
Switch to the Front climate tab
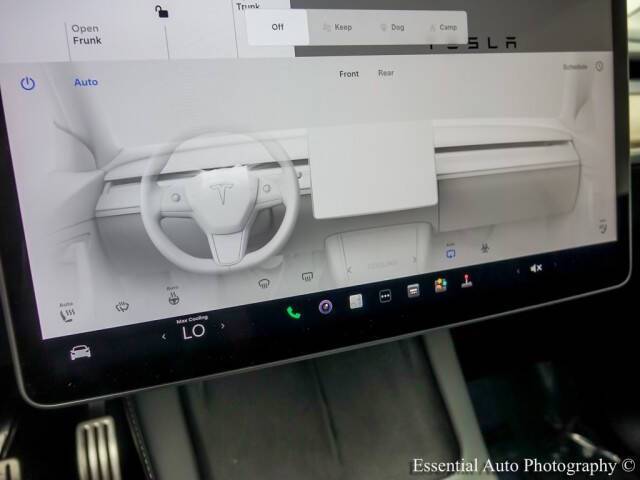click(x=349, y=74)
